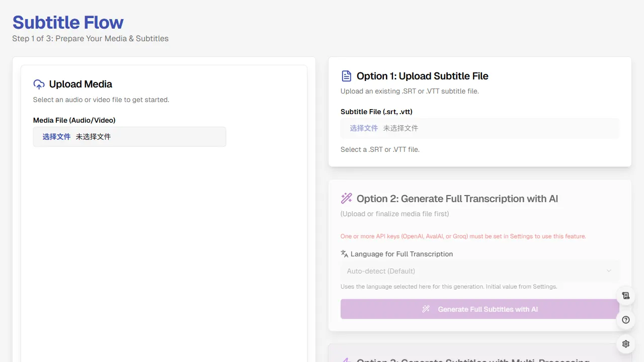Click the Step 1 of 3 subtitle text

click(91, 38)
